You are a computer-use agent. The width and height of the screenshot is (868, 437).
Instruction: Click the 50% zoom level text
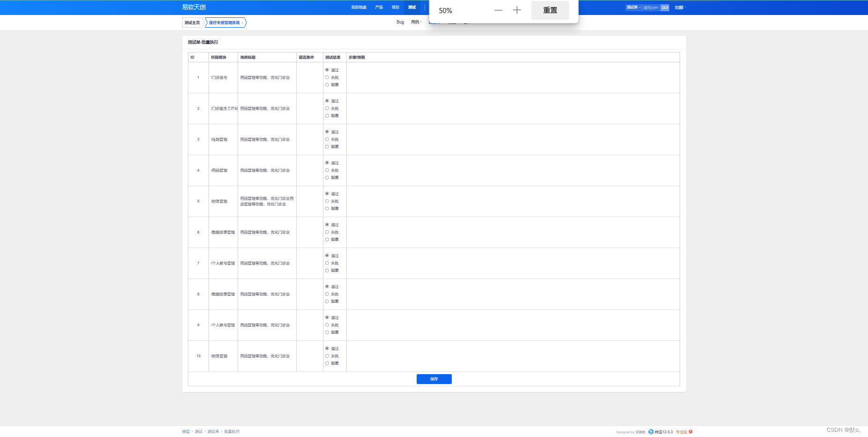[445, 10]
